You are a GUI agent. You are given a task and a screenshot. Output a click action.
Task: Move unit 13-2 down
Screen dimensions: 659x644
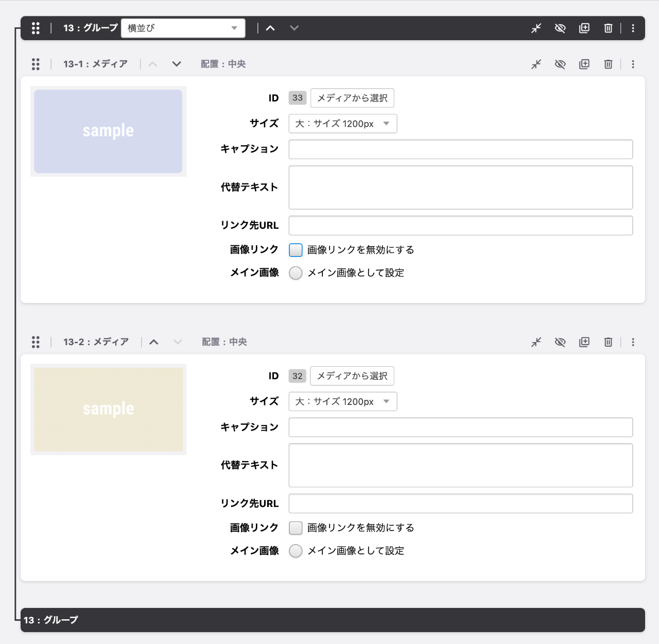[178, 342]
